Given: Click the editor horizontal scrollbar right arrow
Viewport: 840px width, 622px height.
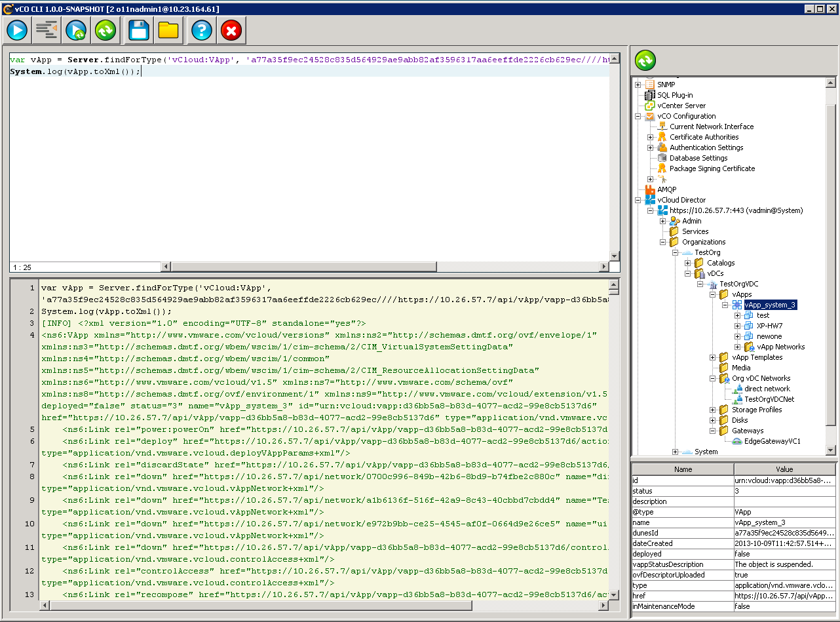Looking at the screenshot, I should click(603, 267).
